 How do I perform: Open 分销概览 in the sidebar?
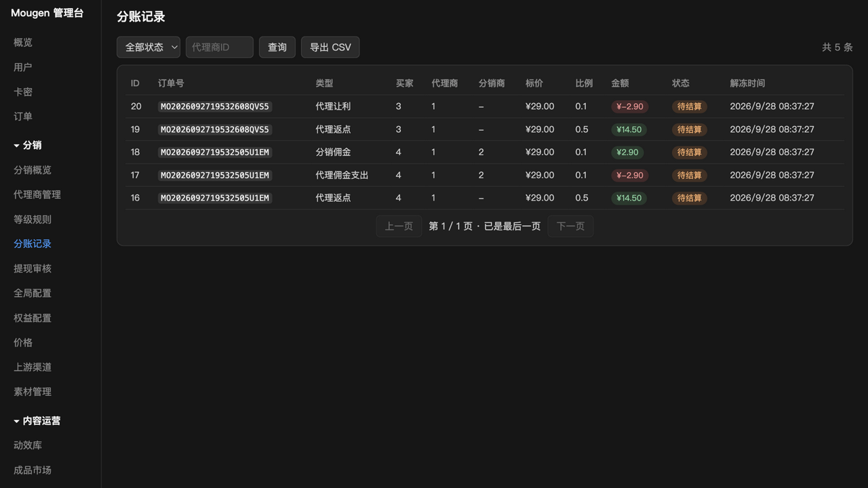33,170
